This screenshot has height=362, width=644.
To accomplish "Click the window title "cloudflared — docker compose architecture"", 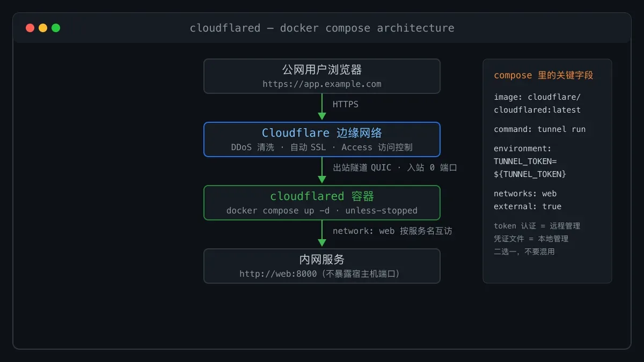I will pyautogui.click(x=322, y=28).
